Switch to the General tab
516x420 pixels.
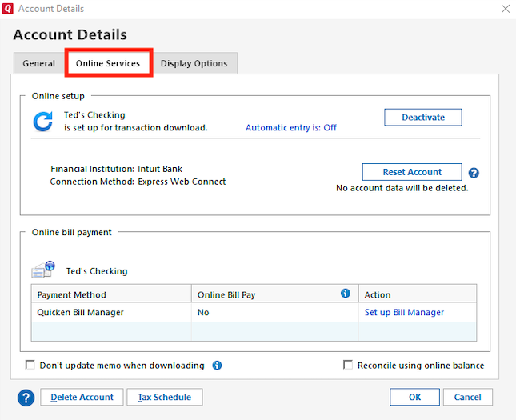click(39, 64)
